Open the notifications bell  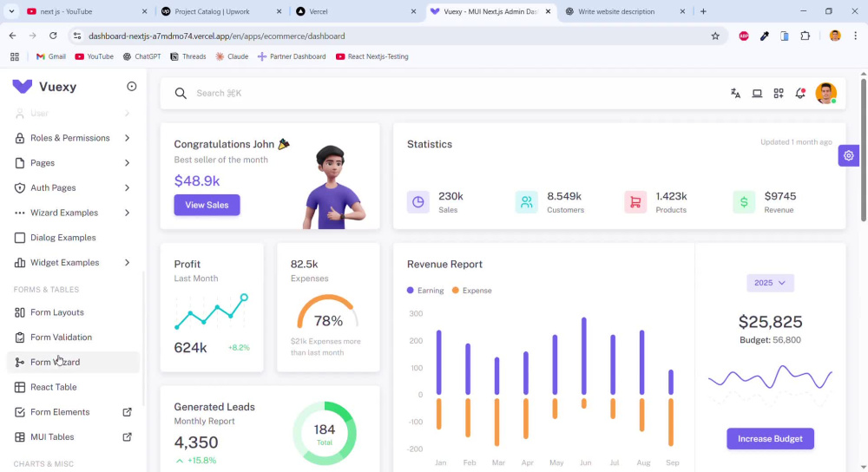coord(800,94)
